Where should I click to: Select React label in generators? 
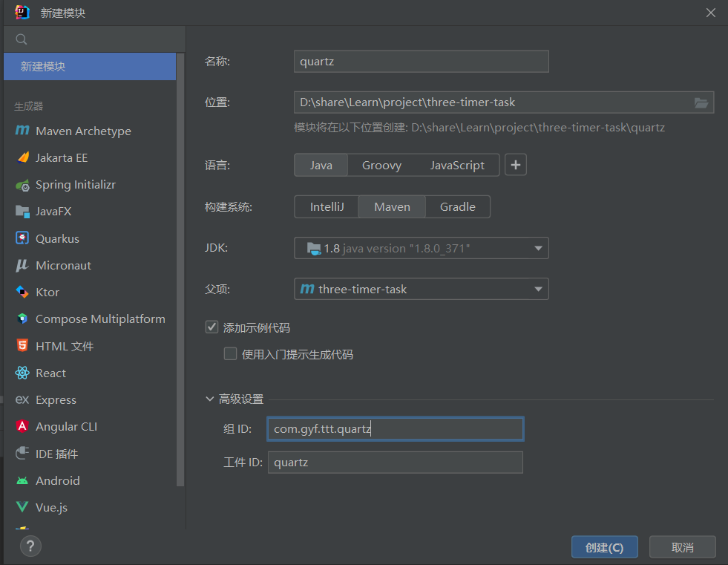point(50,373)
